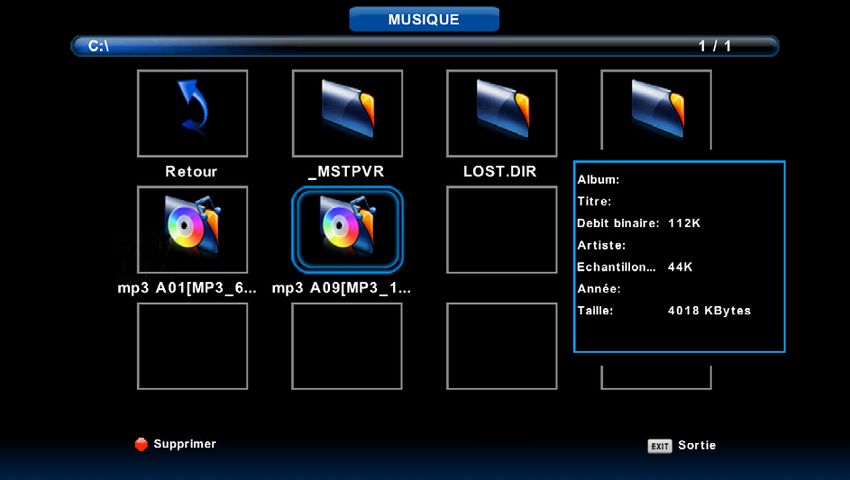Screen dimensions: 850x480
Task: Select the mp3 A01 music file icon
Action: tap(191, 227)
